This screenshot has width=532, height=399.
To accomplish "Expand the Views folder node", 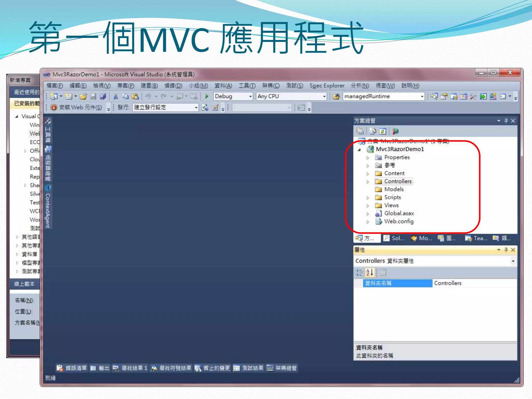I will click(x=368, y=206).
